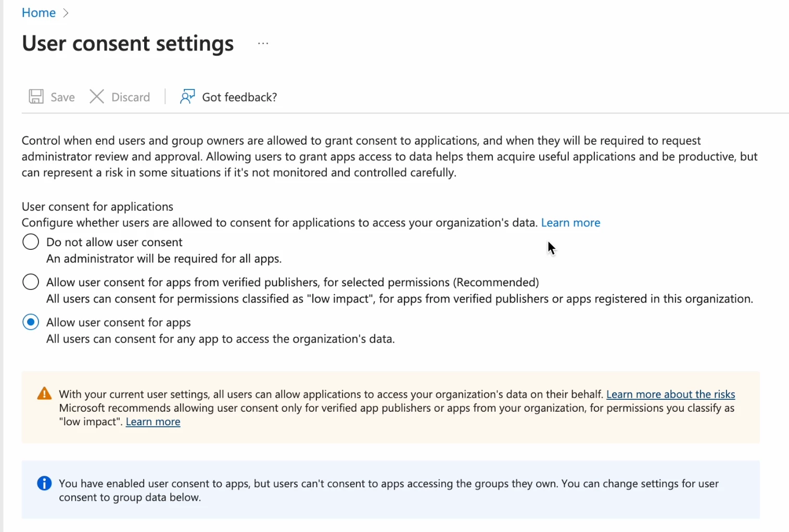
Task: Click the User consent settings heading
Action: [x=128, y=43]
